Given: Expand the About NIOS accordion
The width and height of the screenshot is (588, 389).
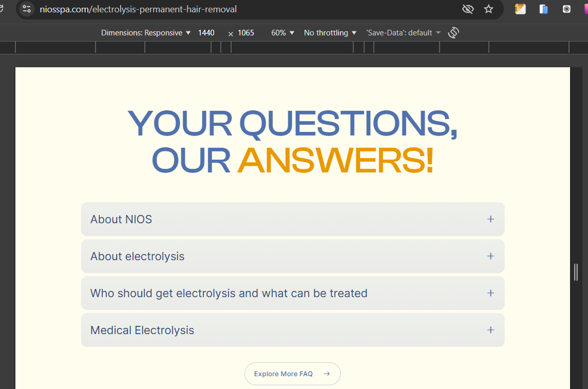Looking at the screenshot, I should [293, 219].
